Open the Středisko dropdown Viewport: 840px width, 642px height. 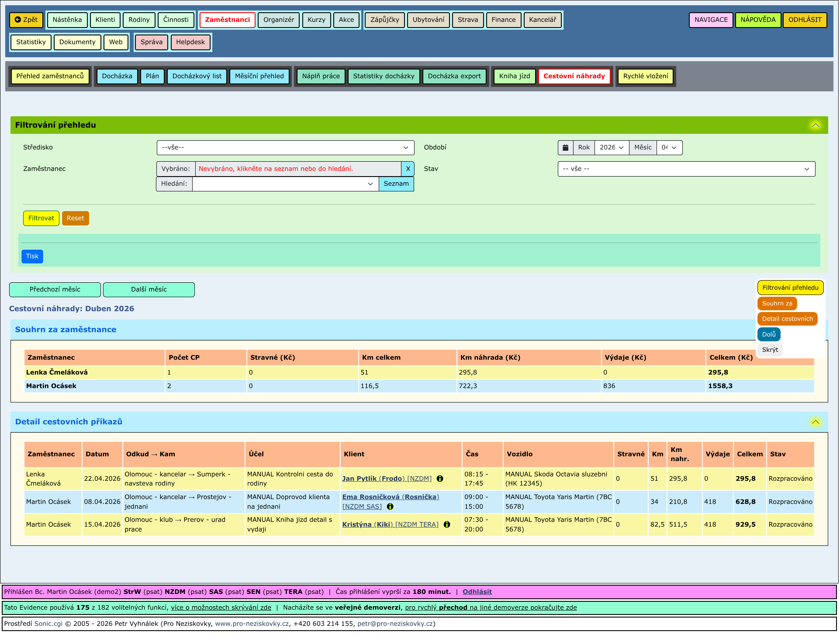coord(285,147)
